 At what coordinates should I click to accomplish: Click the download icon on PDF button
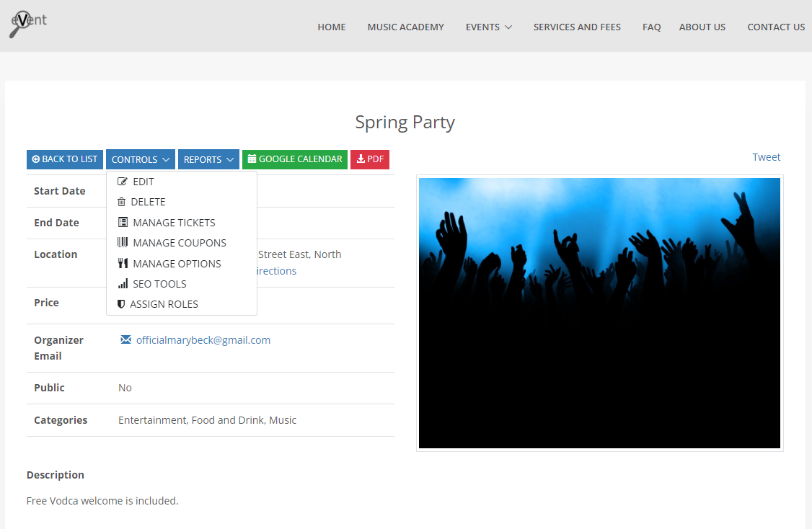click(x=361, y=159)
